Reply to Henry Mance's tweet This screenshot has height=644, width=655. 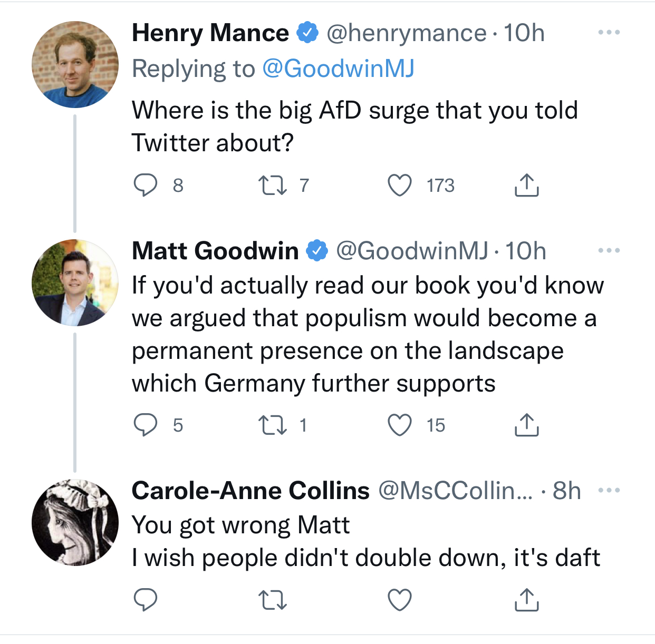pyautogui.click(x=145, y=186)
